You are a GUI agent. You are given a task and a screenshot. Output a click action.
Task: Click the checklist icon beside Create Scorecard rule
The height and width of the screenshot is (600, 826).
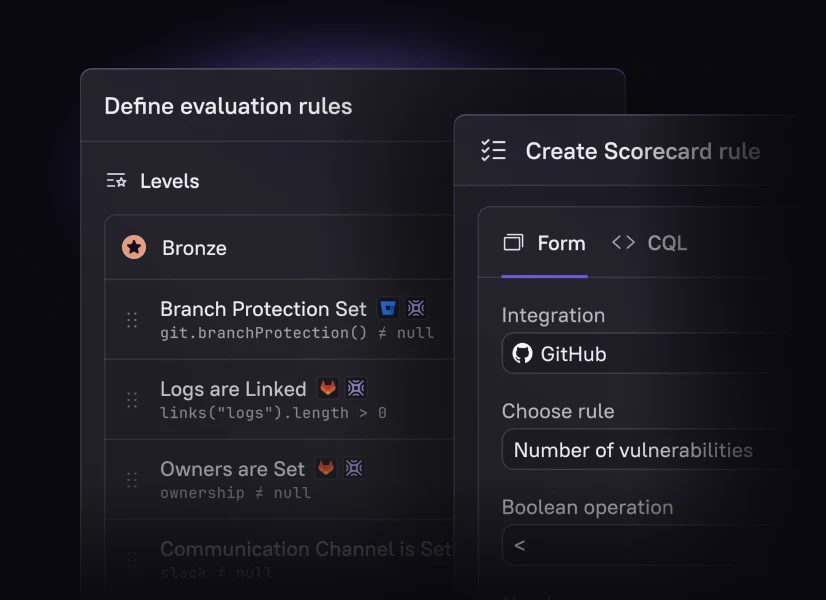coord(493,151)
